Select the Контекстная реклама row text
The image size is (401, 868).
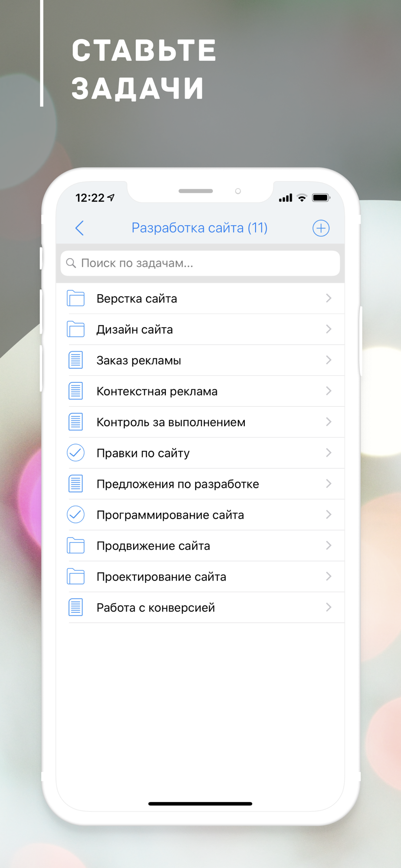(x=157, y=391)
